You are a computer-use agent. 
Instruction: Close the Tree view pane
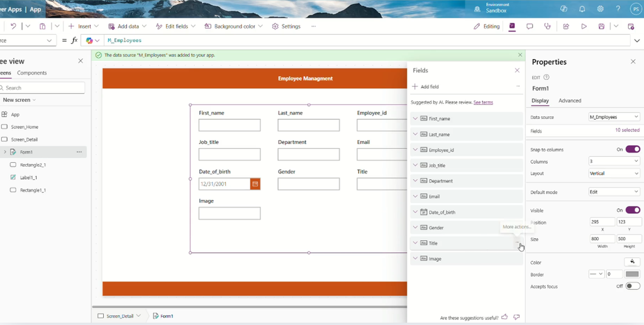point(80,61)
